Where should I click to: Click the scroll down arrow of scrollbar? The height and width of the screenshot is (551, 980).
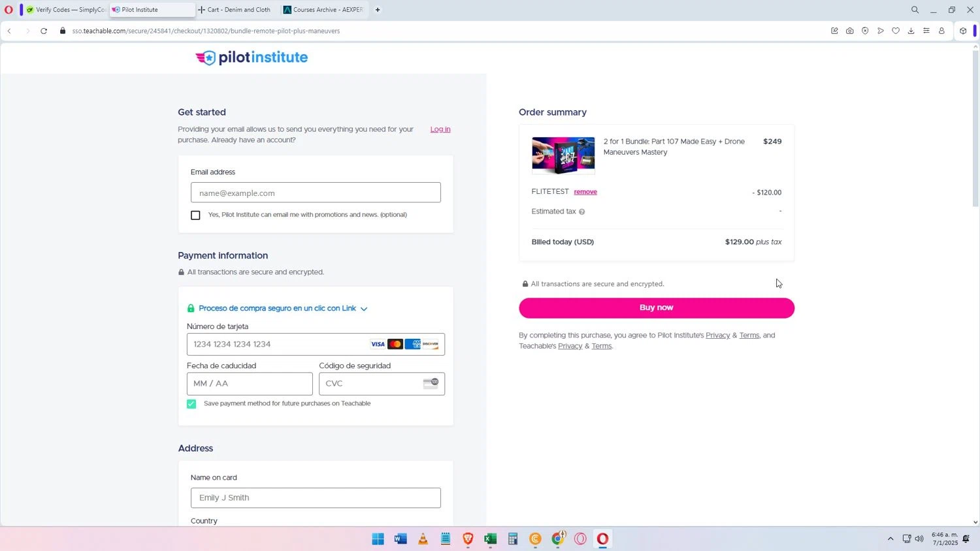[x=975, y=522]
